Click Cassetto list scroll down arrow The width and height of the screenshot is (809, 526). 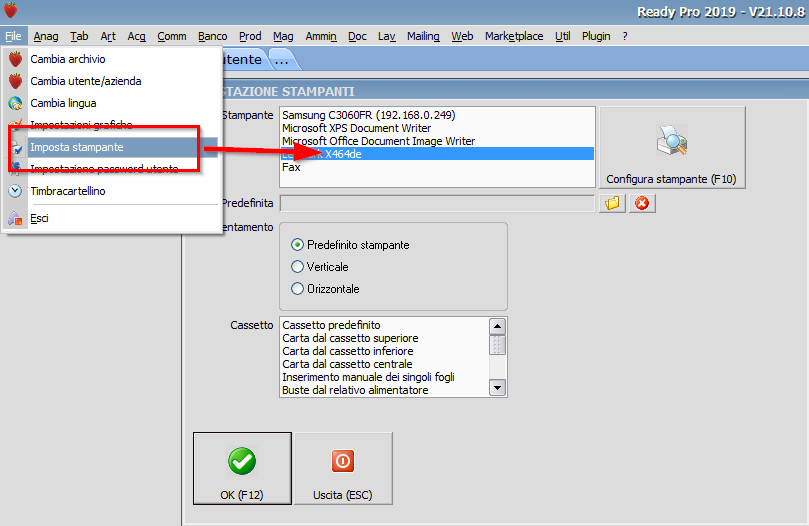click(x=497, y=388)
